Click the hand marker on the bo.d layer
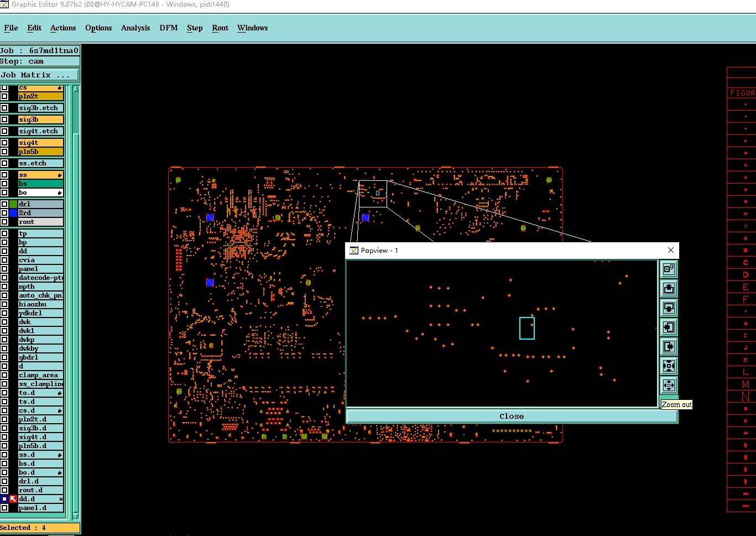Viewport: 756px width, 536px height. [x=60, y=472]
